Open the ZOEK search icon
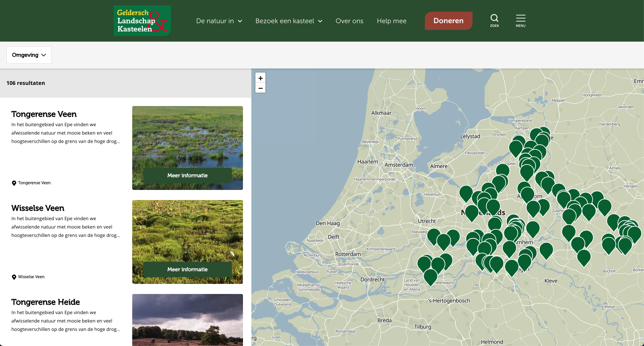Screen dimensions: 644x346 [x=494, y=20]
